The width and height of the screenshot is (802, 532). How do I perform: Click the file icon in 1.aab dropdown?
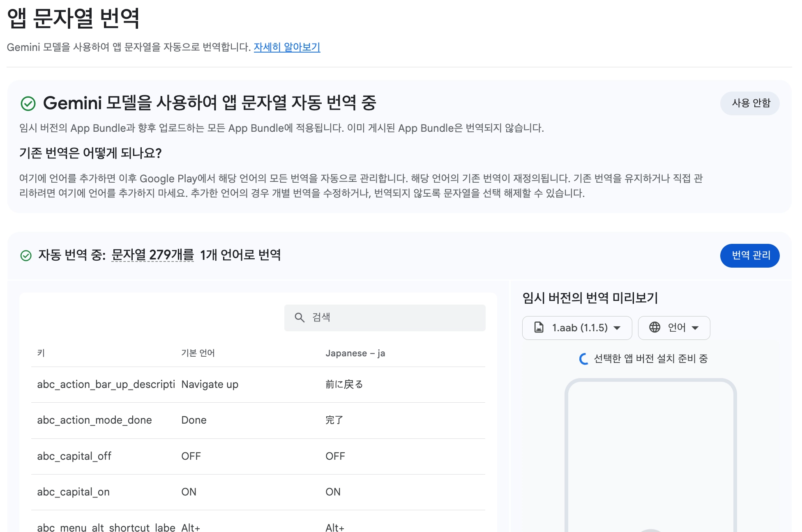point(539,328)
